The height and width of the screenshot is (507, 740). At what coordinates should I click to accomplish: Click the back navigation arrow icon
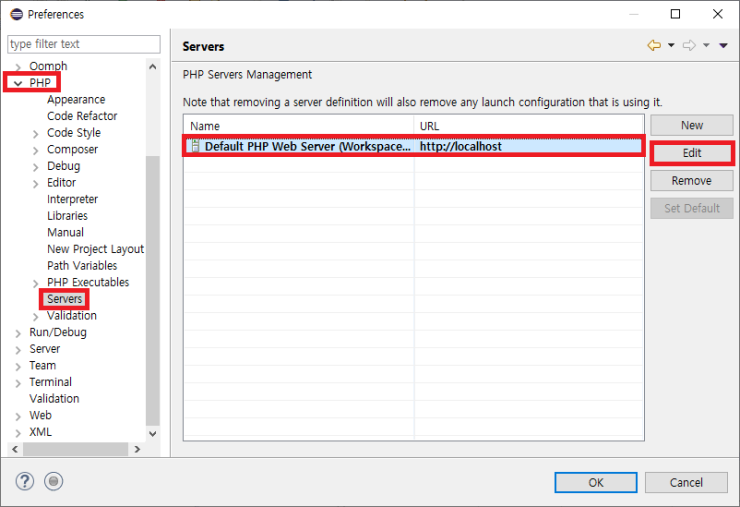(x=655, y=45)
